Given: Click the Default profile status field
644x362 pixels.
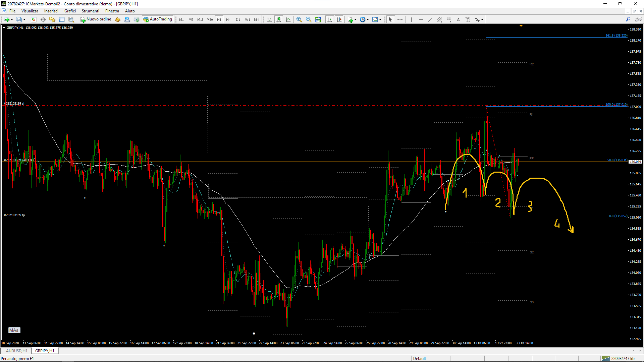Looking at the screenshot, I should (x=430, y=359).
